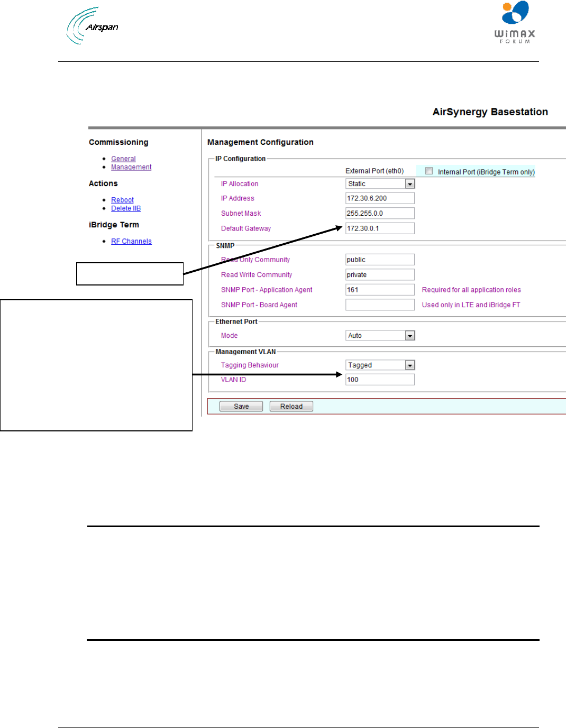Click the Subnet Mask label
The width and height of the screenshot is (566, 728).
pos(241,213)
